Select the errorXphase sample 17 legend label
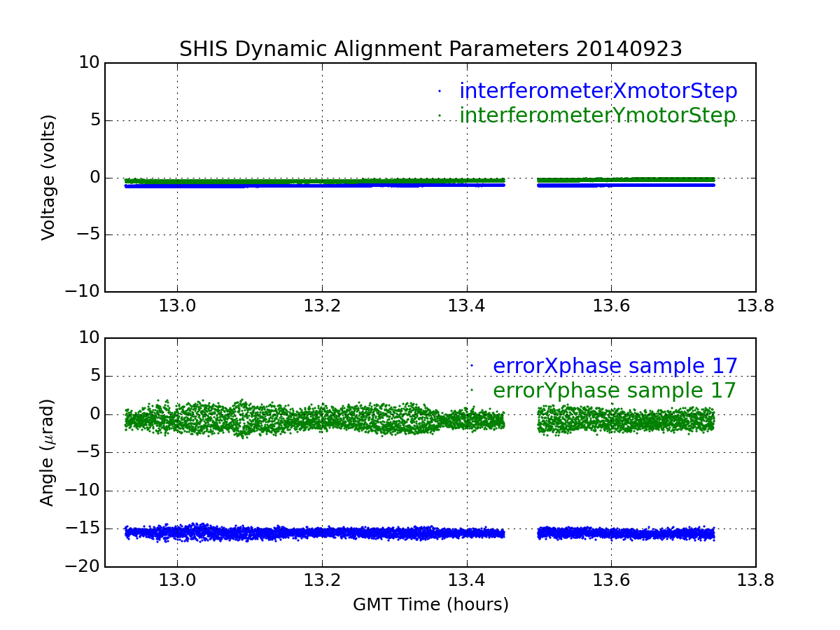 pos(615,366)
